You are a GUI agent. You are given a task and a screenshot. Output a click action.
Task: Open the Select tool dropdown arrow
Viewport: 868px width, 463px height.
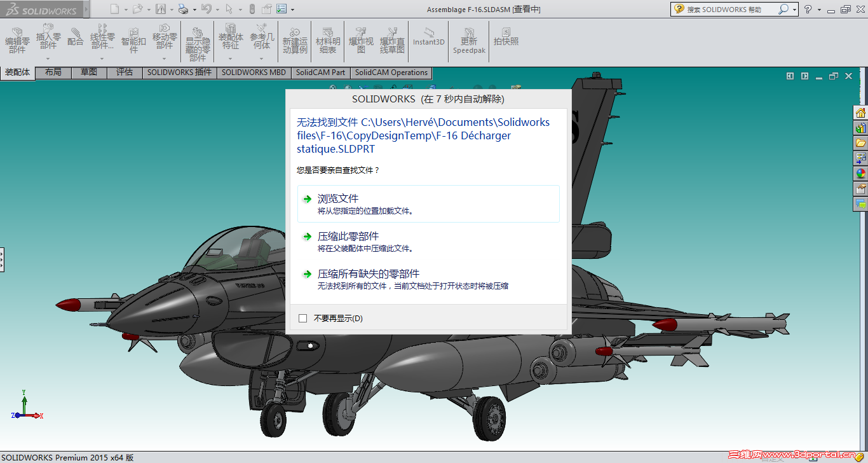pos(240,10)
